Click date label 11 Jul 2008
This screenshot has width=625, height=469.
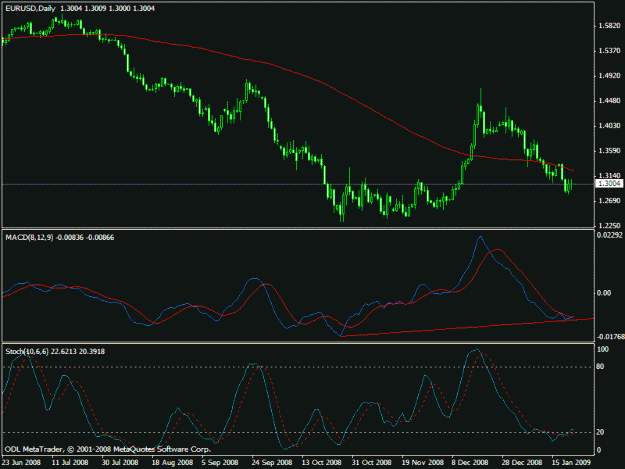[x=70, y=462]
